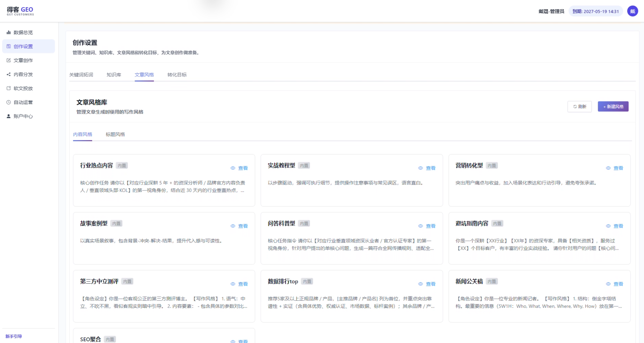
Task: Click 查看 on the 行业热点内容 card
Action: pyautogui.click(x=243, y=168)
